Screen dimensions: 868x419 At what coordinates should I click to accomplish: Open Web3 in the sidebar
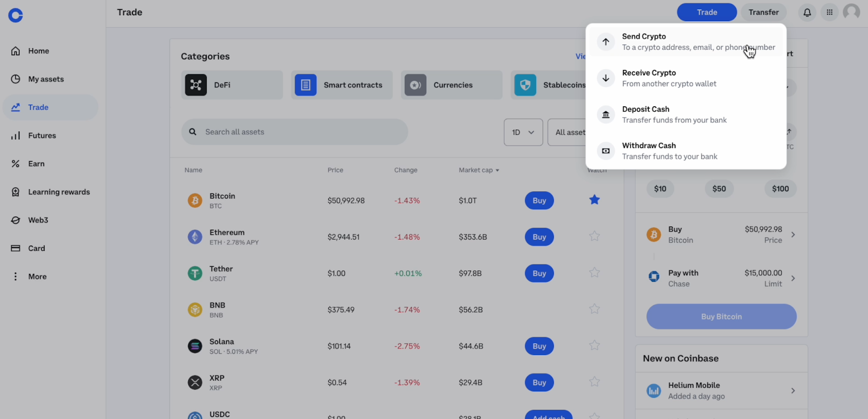[50, 220]
